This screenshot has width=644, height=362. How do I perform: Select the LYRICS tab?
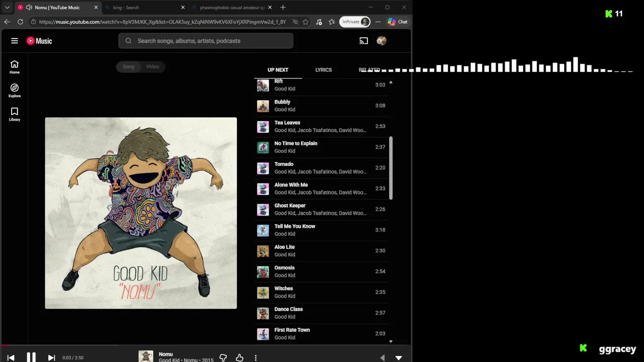[x=324, y=70]
